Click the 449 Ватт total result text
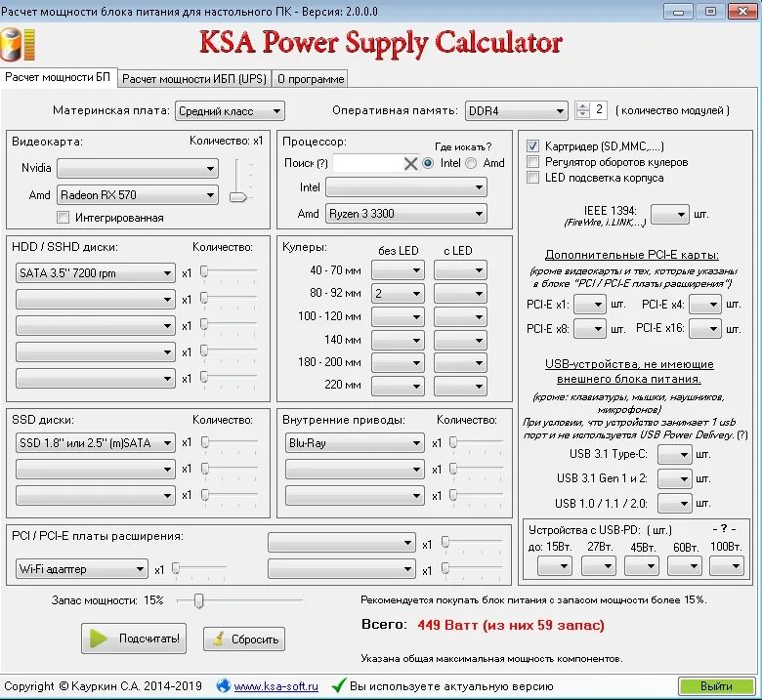 pyautogui.click(x=511, y=625)
